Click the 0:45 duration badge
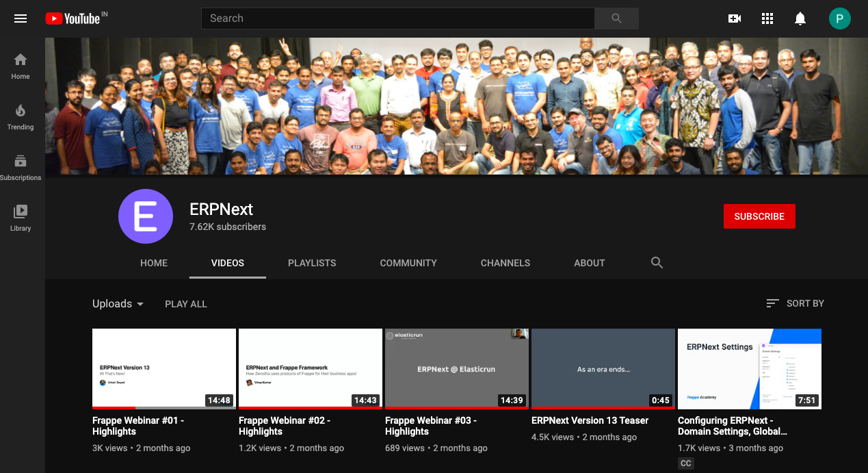Screen dimensions: 868x473 [661, 400]
